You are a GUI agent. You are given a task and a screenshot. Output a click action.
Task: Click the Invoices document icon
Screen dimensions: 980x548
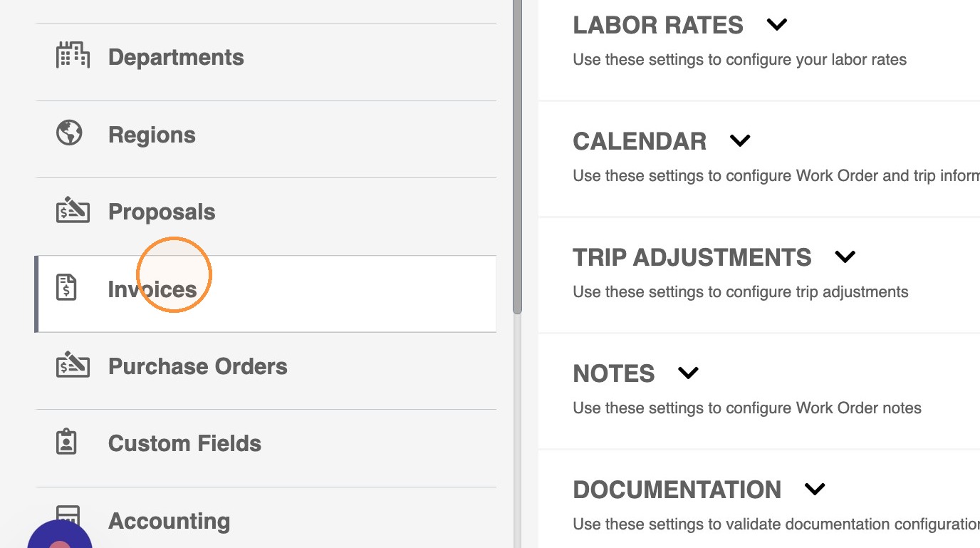pos(66,288)
